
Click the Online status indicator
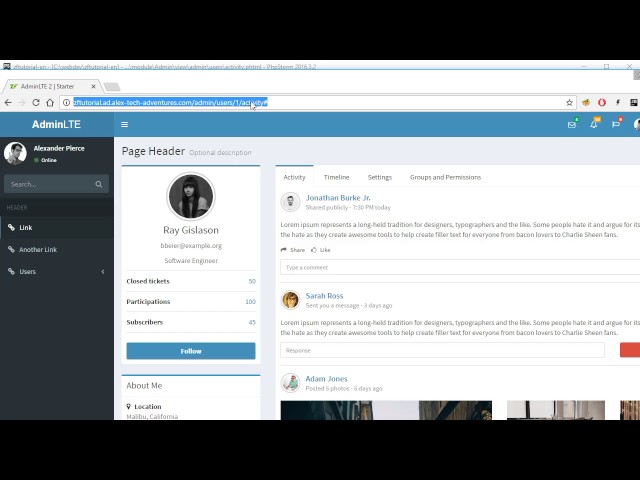click(45, 160)
